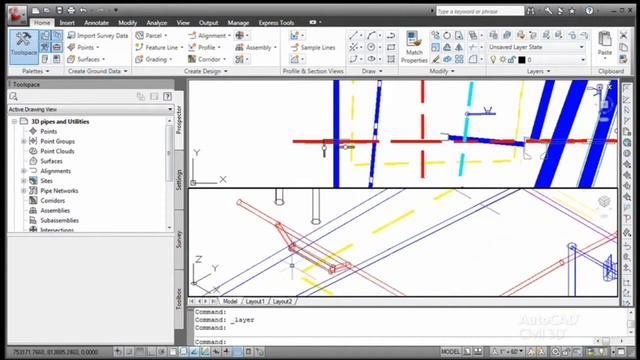The image size is (640, 360).
Task: Select Surfaces in the Prospector tree
Action: [x=51, y=161]
